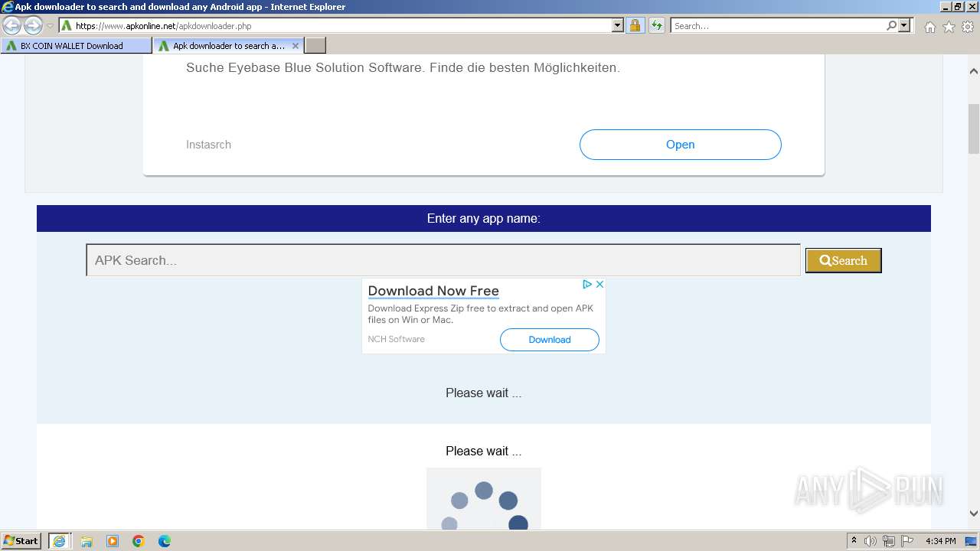This screenshot has height=551, width=980.
Task: Click the APK Search input field
Action: (443, 260)
